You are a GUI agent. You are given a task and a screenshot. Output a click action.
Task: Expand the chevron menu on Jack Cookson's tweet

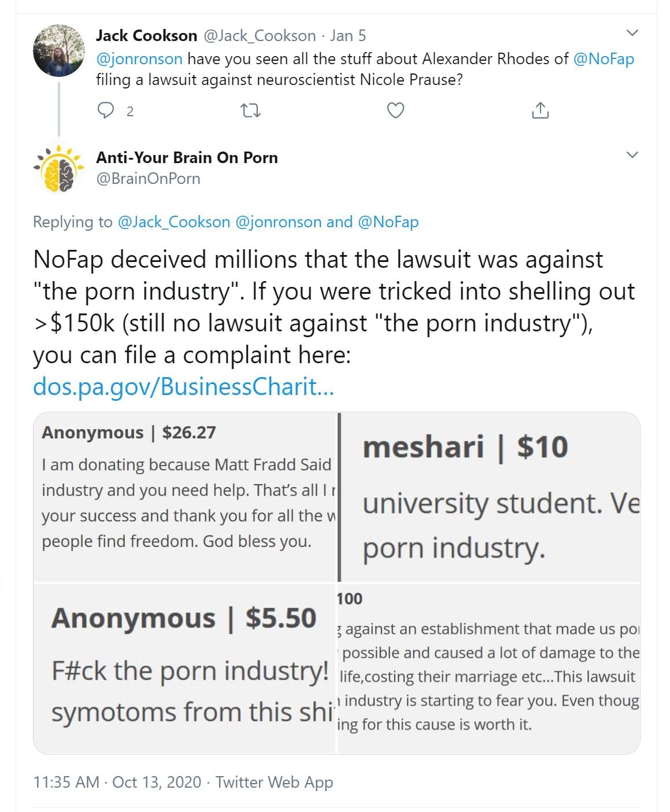point(632,33)
